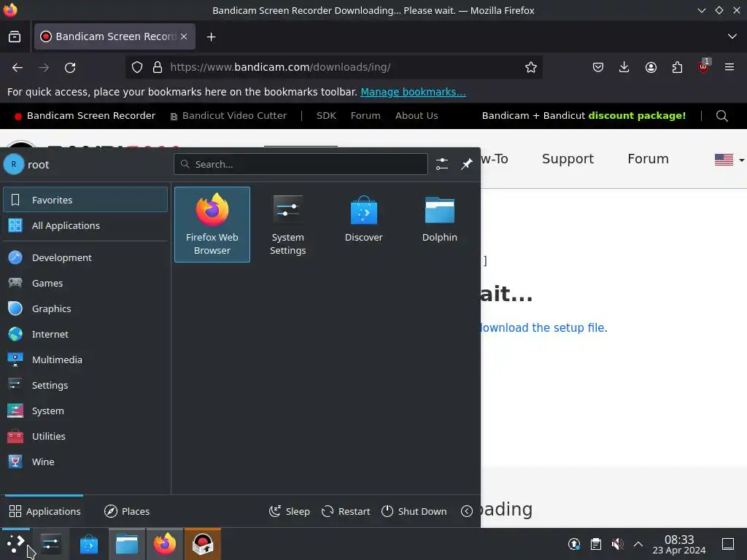Open Discover from the taskbar
This screenshot has height=560, width=747.
pos(88,544)
